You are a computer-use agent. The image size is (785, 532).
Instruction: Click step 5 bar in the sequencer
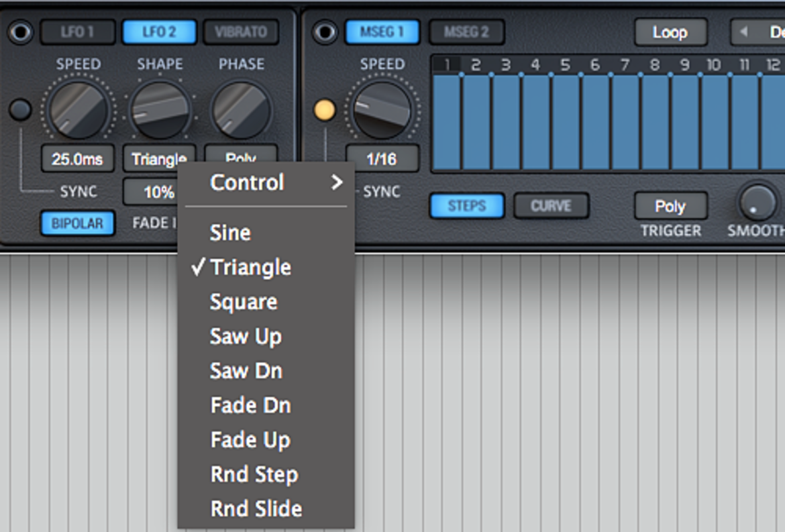(566, 122)
